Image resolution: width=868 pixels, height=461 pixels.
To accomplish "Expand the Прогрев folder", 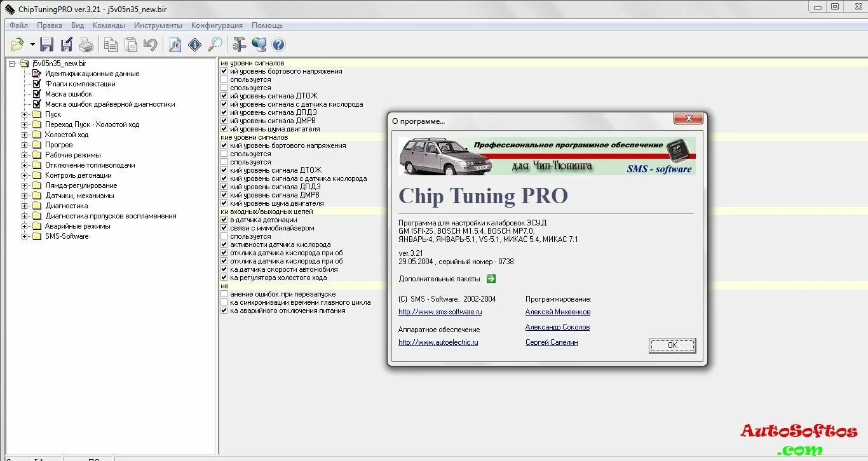I will point(25,145).
